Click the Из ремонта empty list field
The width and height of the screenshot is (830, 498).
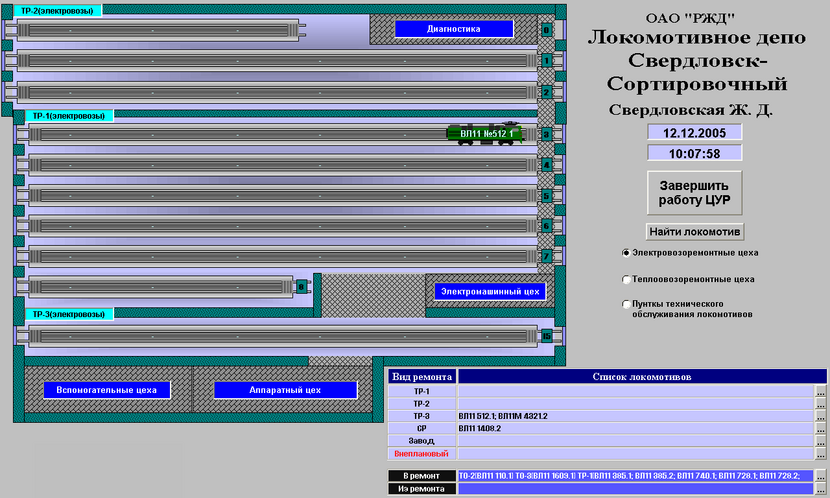[x=636, y=489]
